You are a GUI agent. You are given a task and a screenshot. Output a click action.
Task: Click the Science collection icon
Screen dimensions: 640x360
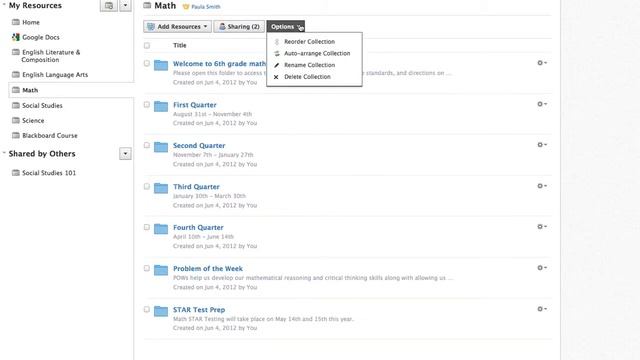(x=16, y=120)
